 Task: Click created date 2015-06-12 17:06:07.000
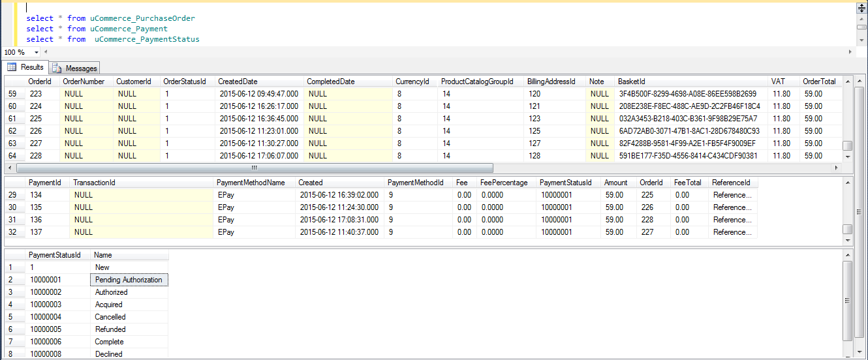260,156
